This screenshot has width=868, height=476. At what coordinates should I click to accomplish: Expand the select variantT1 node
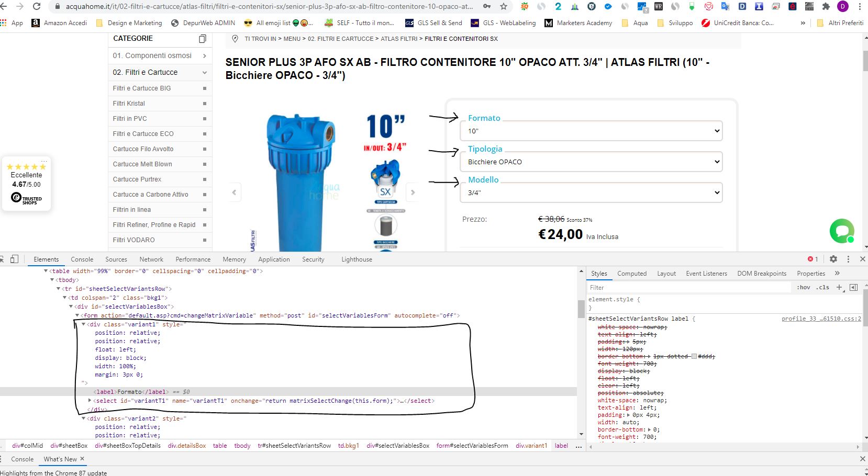click(90, 401)
